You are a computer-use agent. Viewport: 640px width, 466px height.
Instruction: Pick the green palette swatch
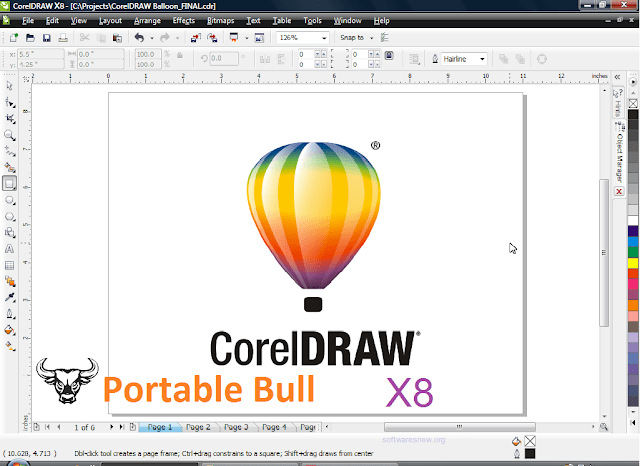(x=633, y=252)
